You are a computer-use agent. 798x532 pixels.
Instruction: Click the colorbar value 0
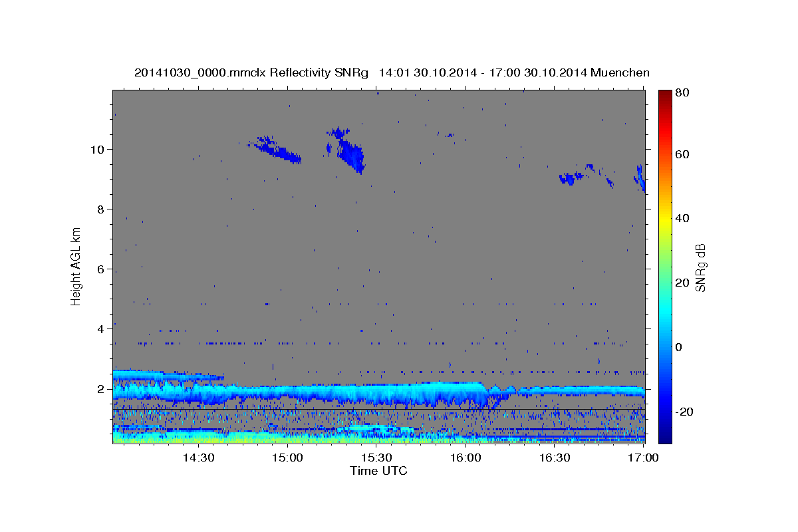coord(678,347)
